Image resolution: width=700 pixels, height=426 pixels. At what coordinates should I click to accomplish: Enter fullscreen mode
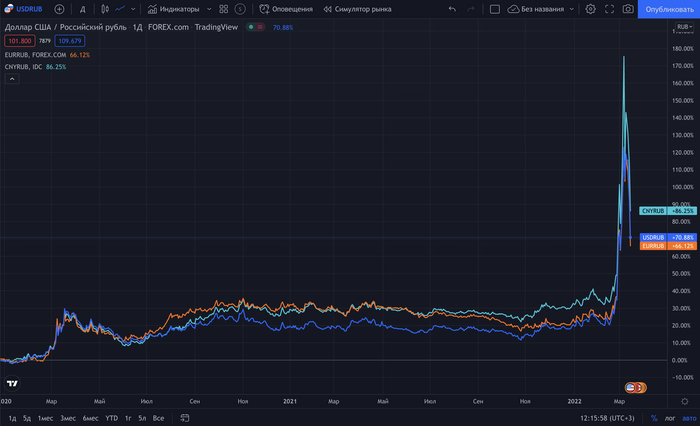point(609,9)
